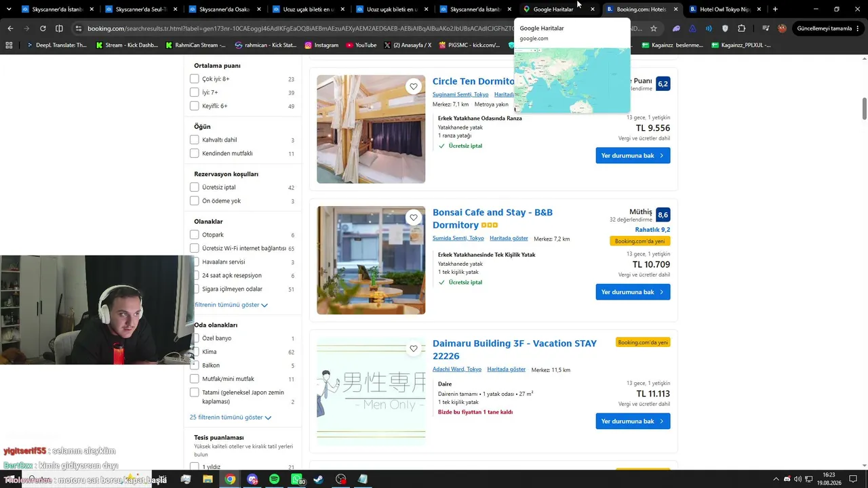Open File Explorer from the taskbar
Viewport: 868px width, 488px height.
click(x=208, y=479)
